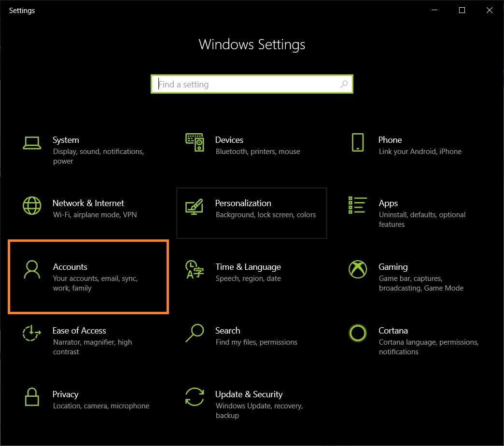This screenshot has width=504, height=446.
Task: Open Privacy settings title
Action: click(x=65, y=394)
